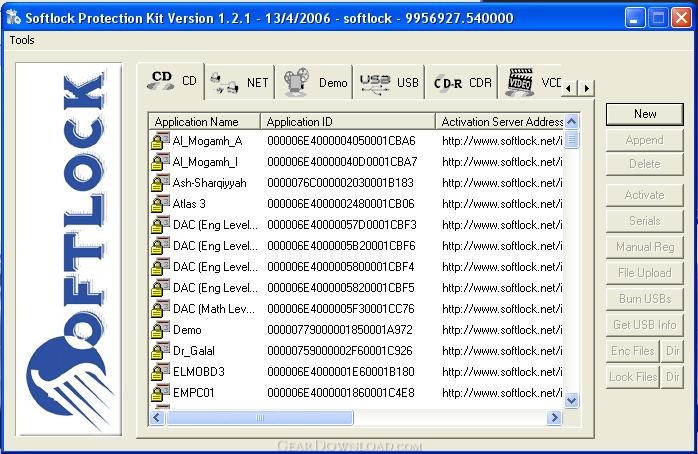Viewport: 698px width, 454px height.
Task: Click the network computers icon on NET tab
Action: pos(224,83)
